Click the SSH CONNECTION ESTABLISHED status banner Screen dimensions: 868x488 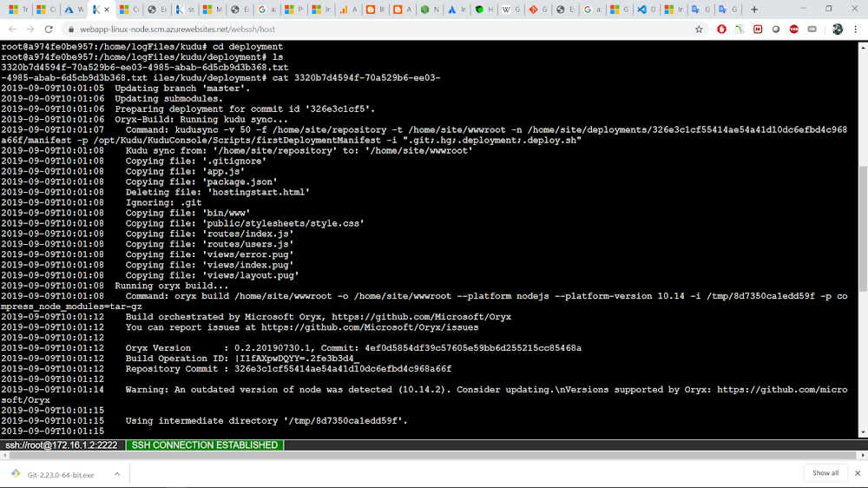(x=204, y=445)
